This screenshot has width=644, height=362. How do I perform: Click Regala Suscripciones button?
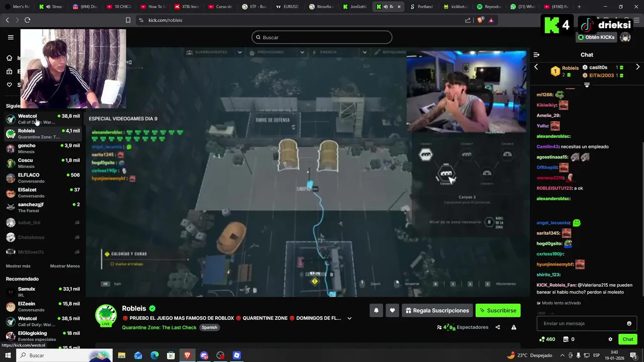[438, 311]
